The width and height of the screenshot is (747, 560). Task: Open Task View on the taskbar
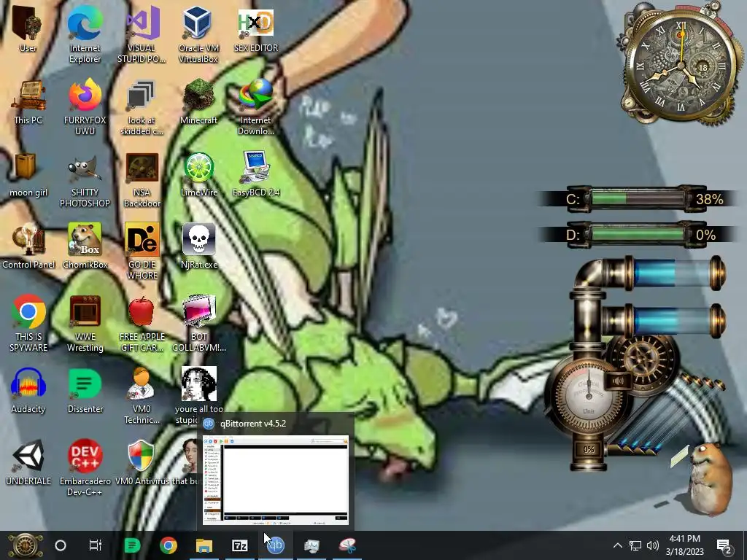pos(96,545)
